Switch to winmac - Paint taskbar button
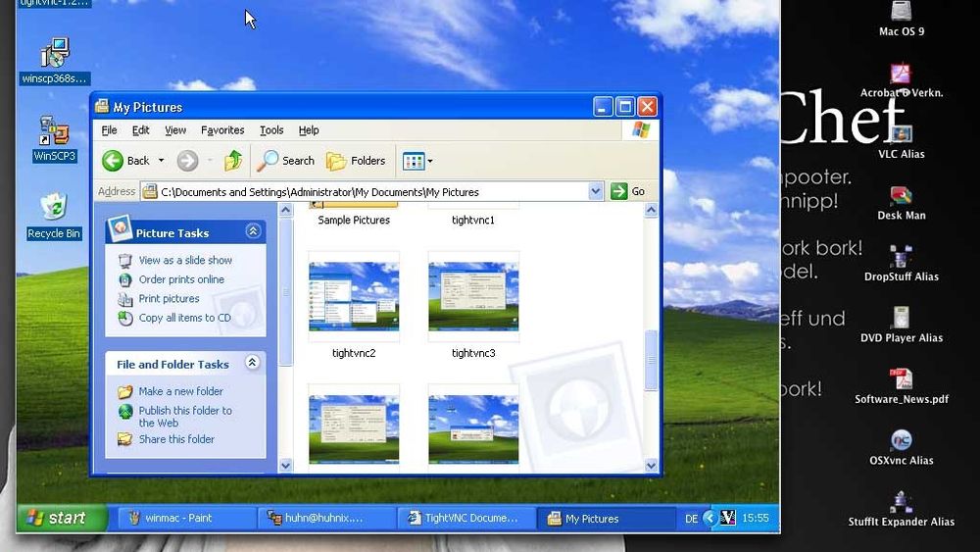Screen dimensions: 980x552 coord(186,518)
